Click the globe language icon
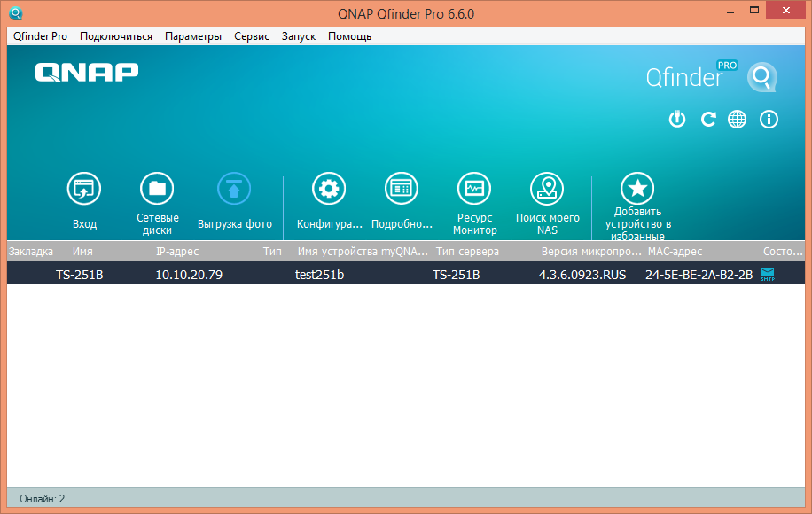Screen dimensions: 812x514 tap(737, 120)
